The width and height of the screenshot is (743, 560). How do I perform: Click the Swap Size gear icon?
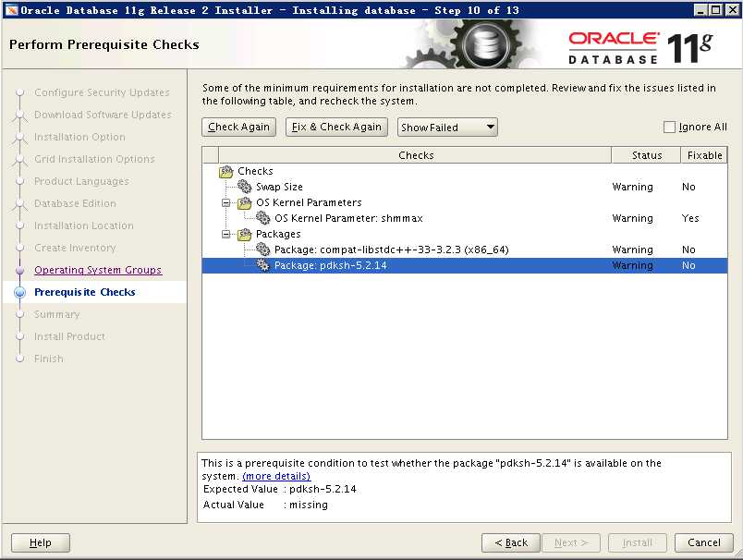coord(245,187)
